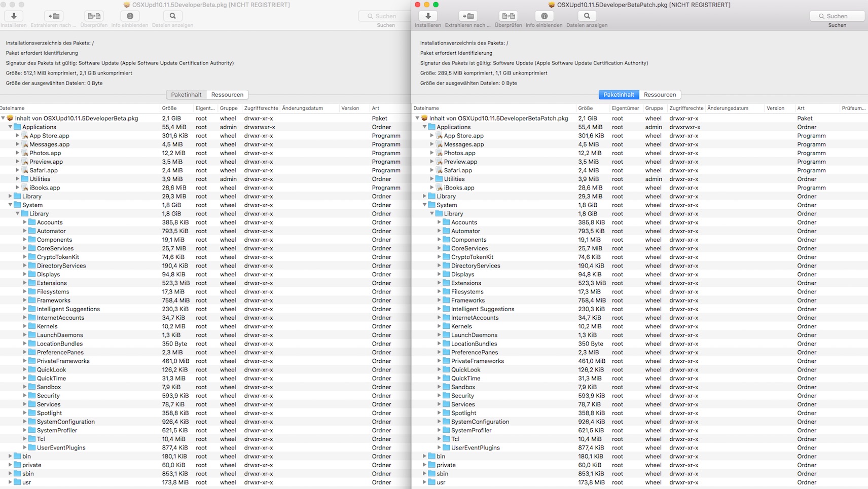Expand Utilities folder in left window
This screenshot has height=489, width=868.
click(x=17, y=179)
